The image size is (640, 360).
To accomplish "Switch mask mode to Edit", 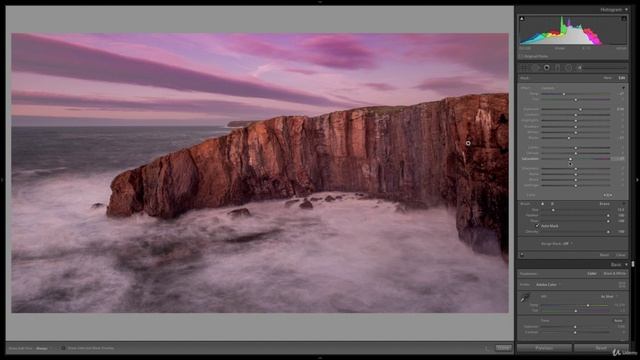I will coord(622,78).
